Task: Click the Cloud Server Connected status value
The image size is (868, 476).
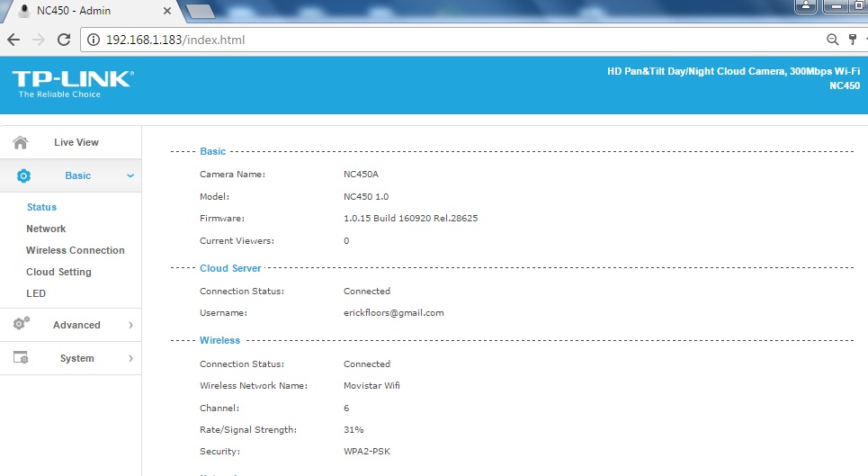Action: pos(366,292)
